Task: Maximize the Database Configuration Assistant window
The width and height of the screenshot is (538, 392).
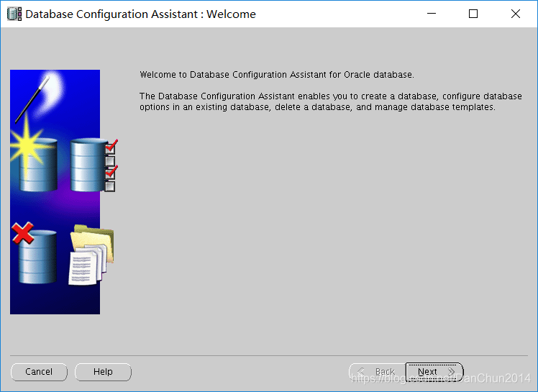Action: [473, 14]
